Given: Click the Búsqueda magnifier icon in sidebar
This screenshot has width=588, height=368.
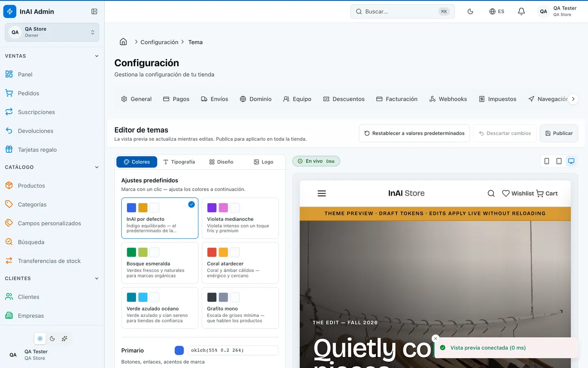Looking at the screenshot, I should (9, 242).
